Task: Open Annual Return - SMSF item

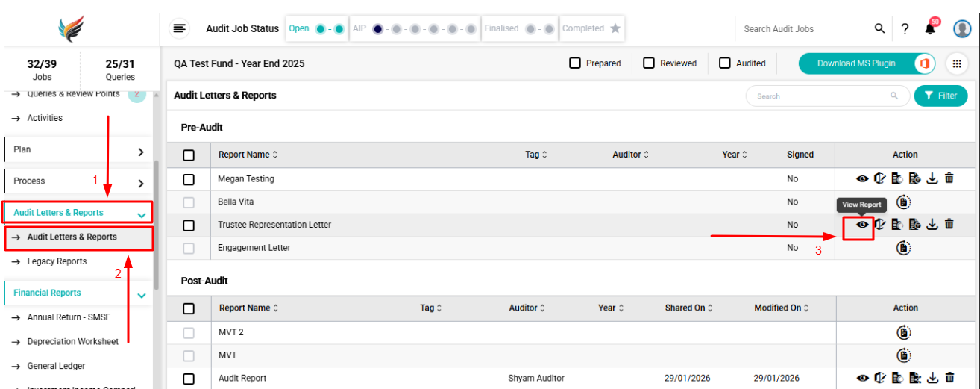Action: click(x=69, y=317)
